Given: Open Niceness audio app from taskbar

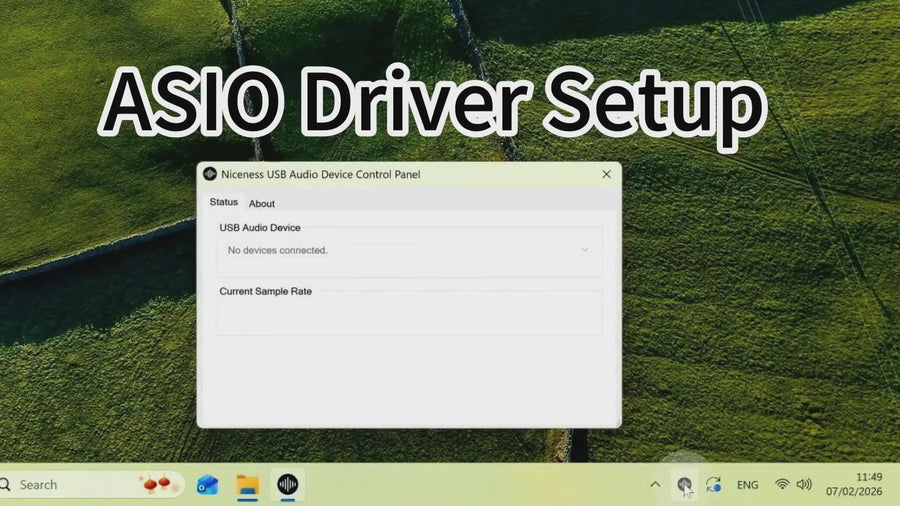Looking at the screenshot, I should (288, 485).
